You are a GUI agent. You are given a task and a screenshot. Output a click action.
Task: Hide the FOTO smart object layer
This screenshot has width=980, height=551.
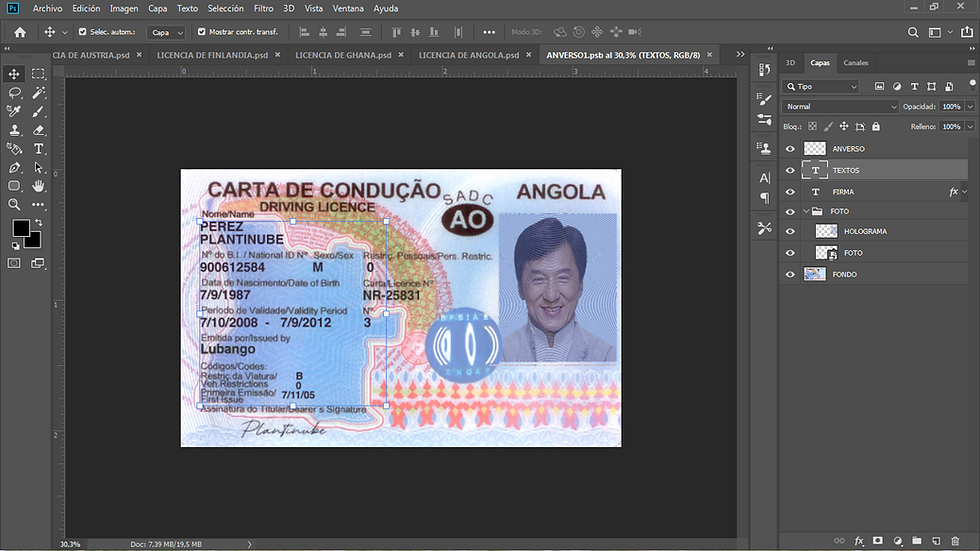pyautogui.click(x=790, y=253)
